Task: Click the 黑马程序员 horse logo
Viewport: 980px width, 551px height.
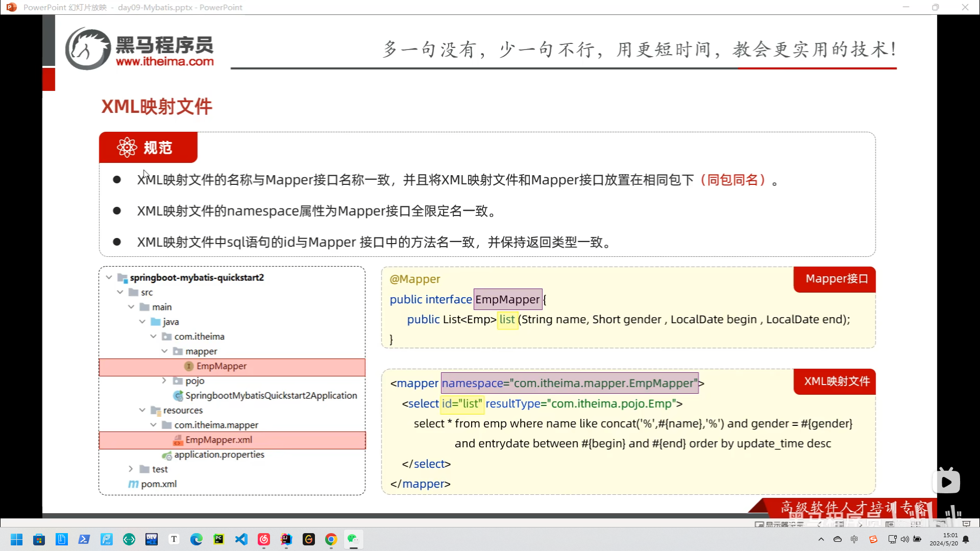Action: coord(88,49)
